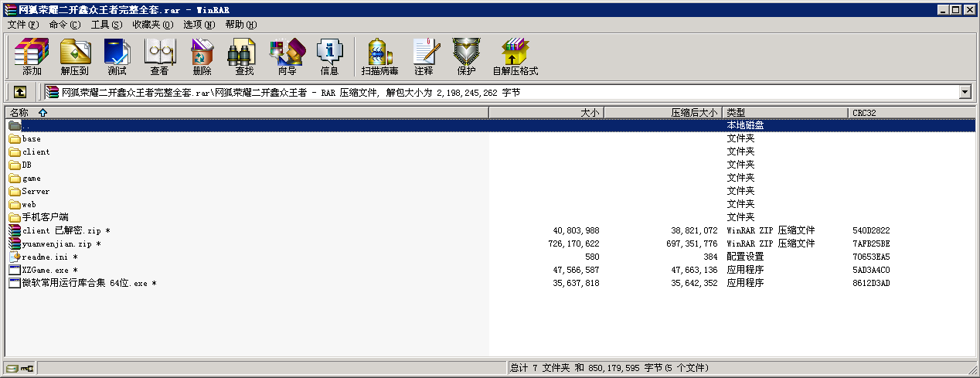The width and height of the screenshot is (980, 378).
Task: Sort by the Name (名称) column header
Action: click(x=247, y=113)
